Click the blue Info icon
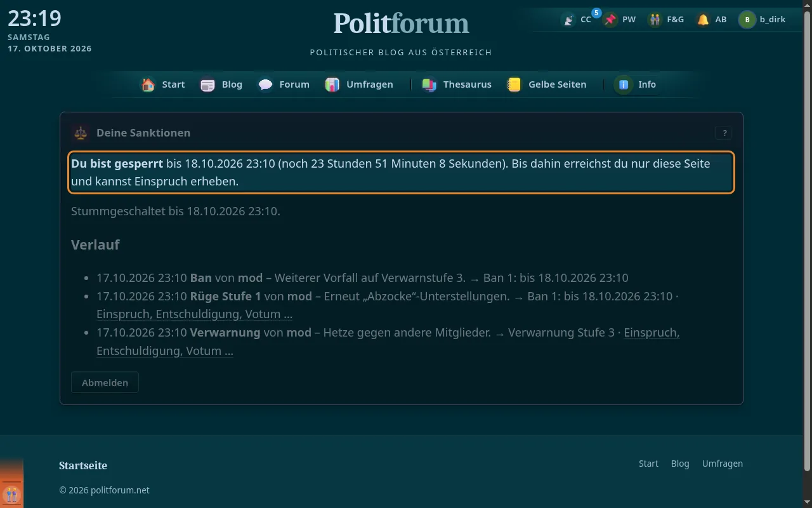812x508 pixels. pos(624,84)
